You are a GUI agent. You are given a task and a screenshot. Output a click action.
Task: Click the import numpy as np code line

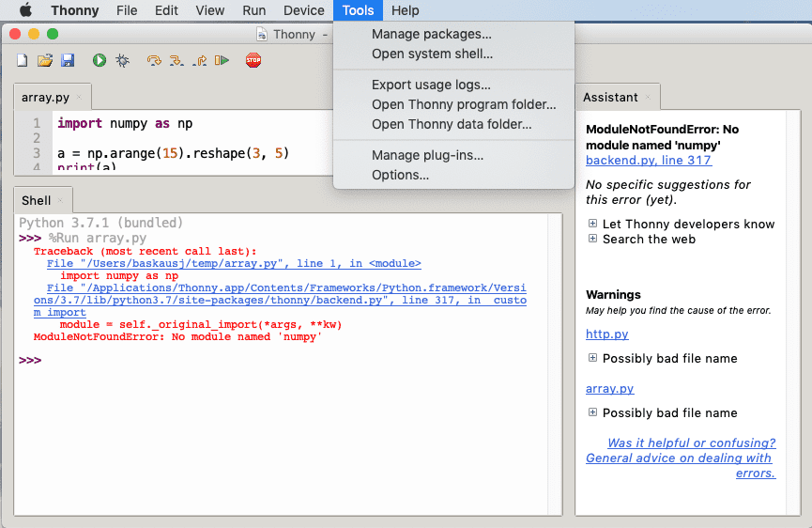coord(125,123)
